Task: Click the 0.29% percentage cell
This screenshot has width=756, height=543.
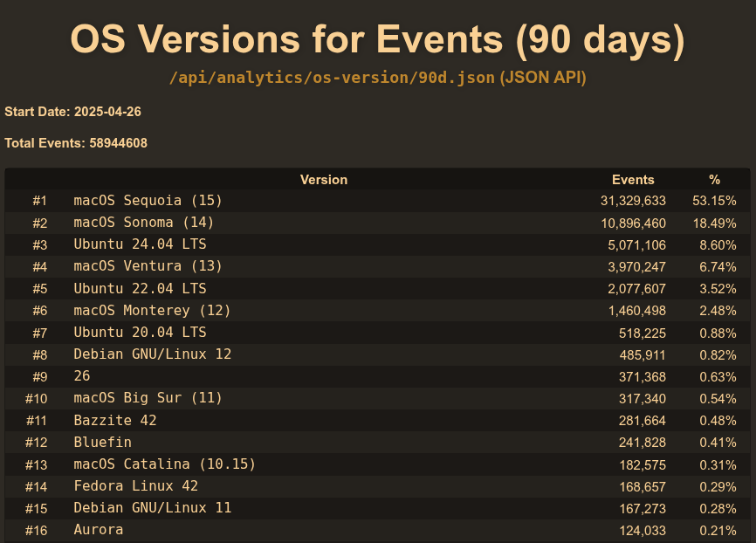Action: pyautogui.click(x=718, y=487)
